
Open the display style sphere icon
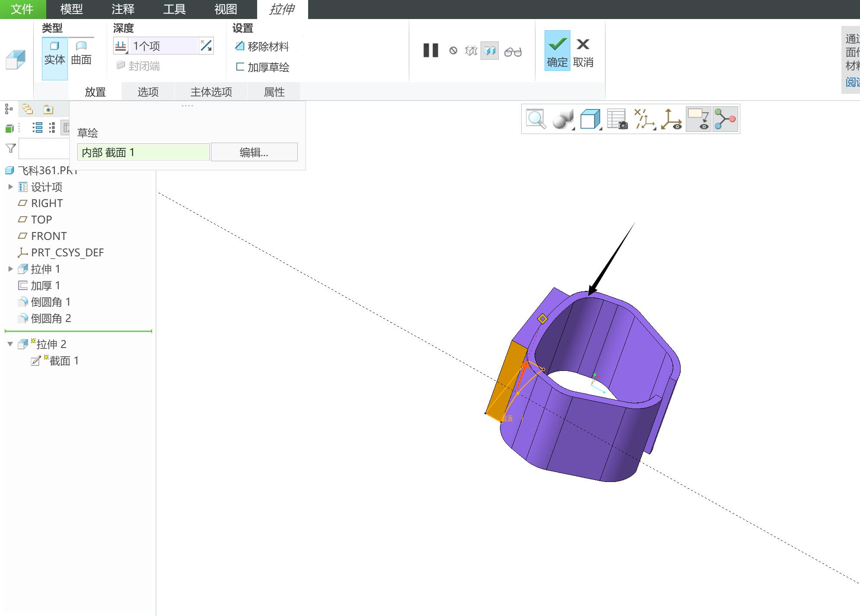tap(563, 119)
